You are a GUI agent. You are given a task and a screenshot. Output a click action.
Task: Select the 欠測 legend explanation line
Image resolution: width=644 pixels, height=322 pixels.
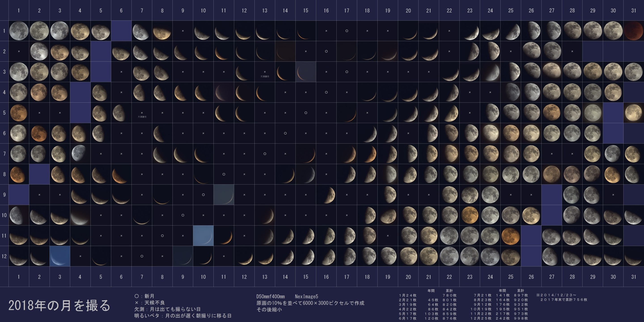(167, 309)
